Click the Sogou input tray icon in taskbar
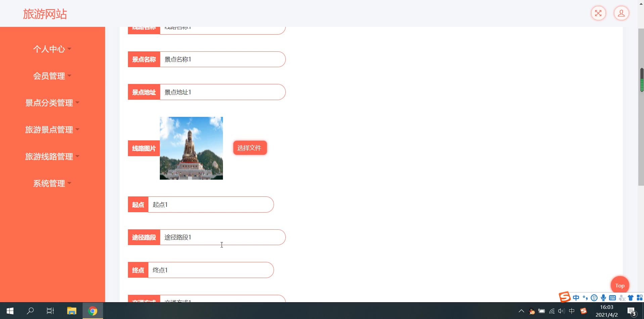644x319 pixels. 584,311
